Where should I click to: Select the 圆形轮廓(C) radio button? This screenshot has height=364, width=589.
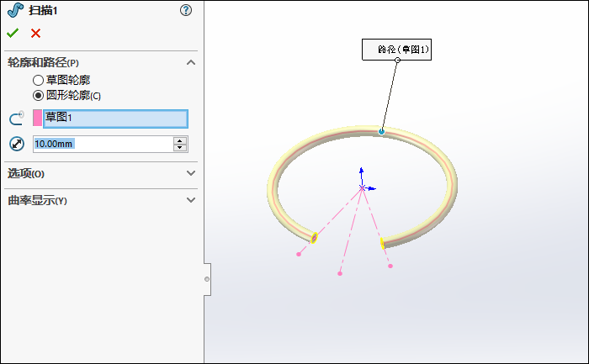pos(38,96)
